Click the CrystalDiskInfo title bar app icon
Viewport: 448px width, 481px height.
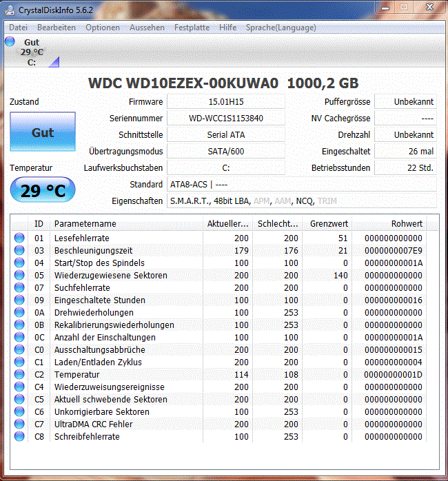coord(10,10)
